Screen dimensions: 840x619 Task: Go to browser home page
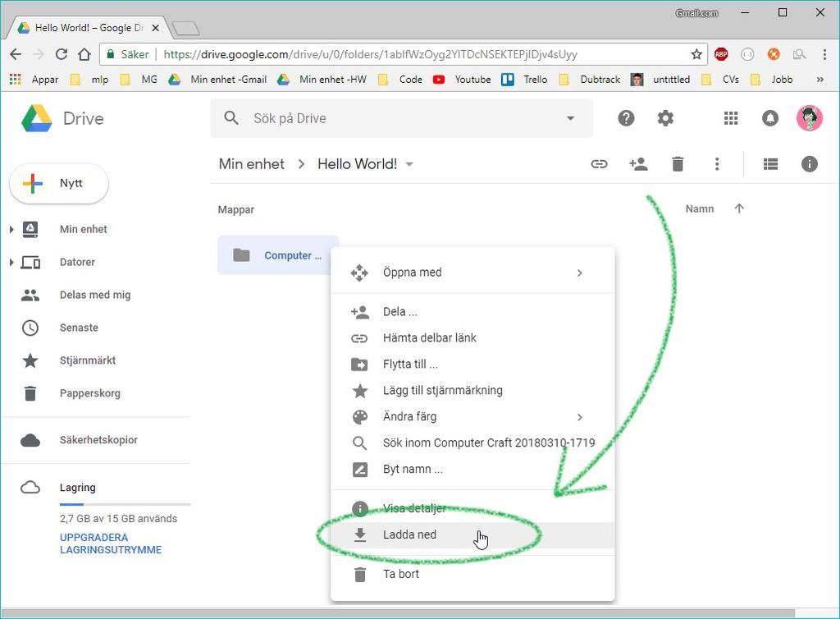(x=84, y=54)
